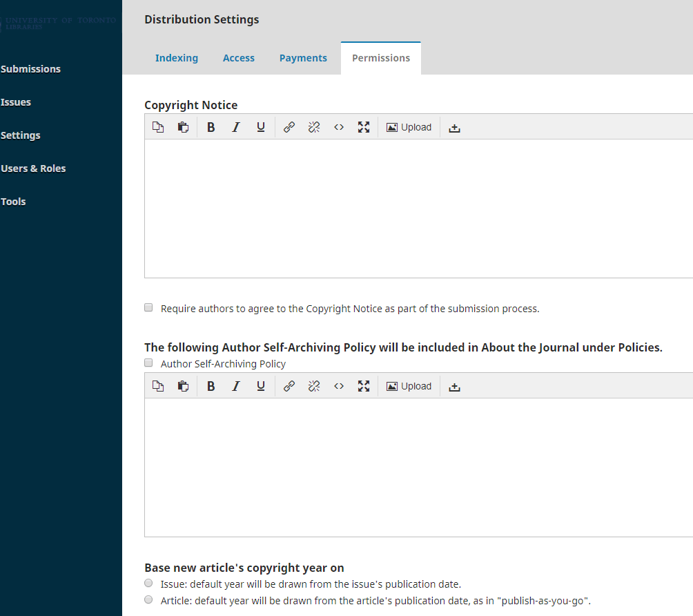The width and height of the screenshot is (693, 616).
Task: Select Article copyright year radio option
Action: point(148,599)
